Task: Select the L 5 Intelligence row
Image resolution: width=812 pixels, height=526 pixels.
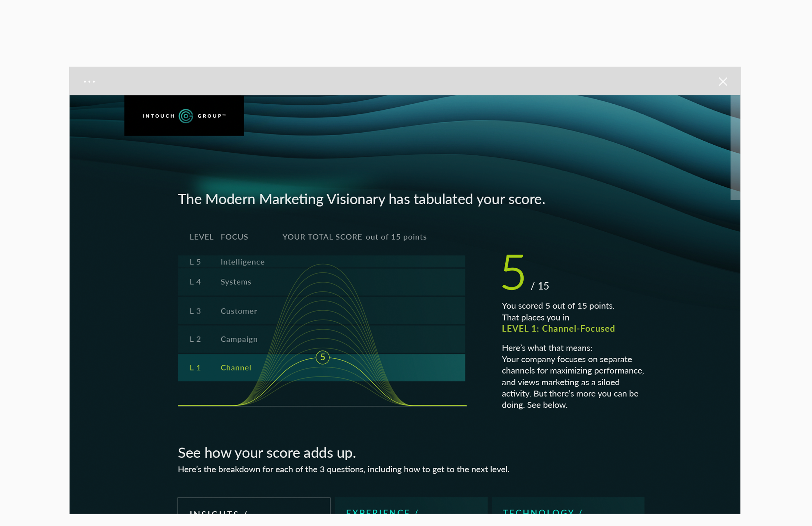Action: point(321,262)
